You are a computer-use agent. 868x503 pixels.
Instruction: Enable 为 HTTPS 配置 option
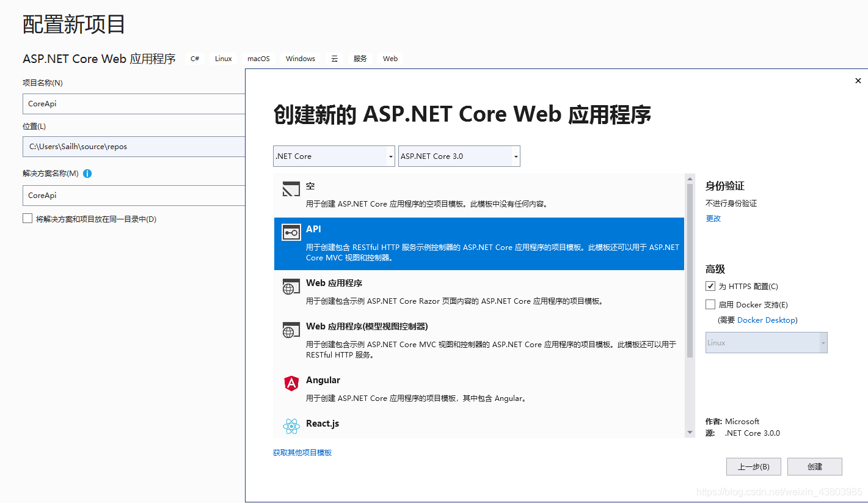coord(710,285)
